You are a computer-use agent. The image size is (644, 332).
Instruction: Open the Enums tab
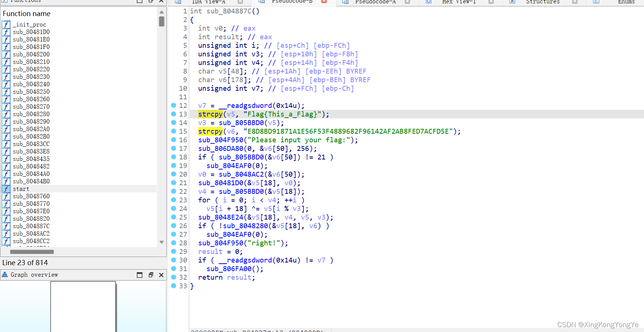[x=626, y=2]
